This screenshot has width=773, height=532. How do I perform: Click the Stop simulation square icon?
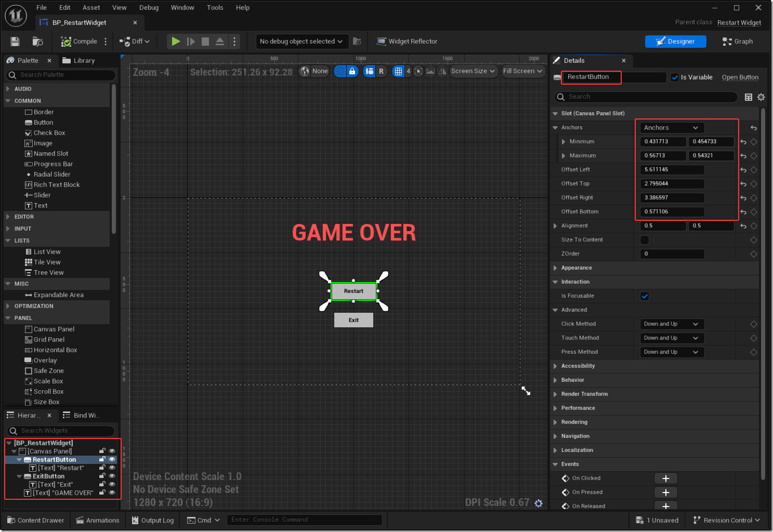(x=205, y=42)
